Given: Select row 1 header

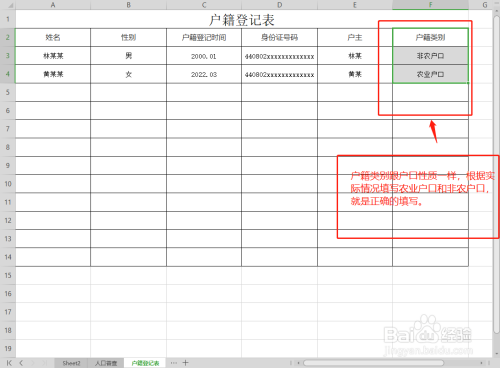Looking at the screenshot, I should tap(8, 19).
